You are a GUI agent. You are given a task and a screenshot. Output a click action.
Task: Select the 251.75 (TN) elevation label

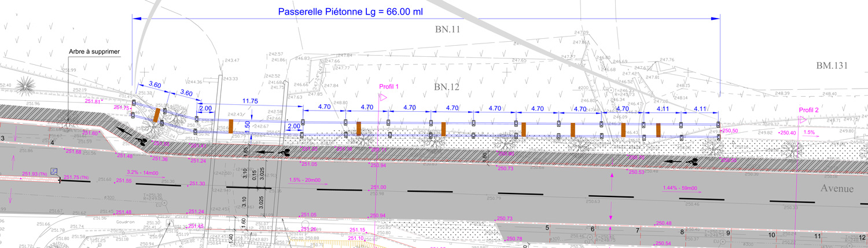pos(76,177)
